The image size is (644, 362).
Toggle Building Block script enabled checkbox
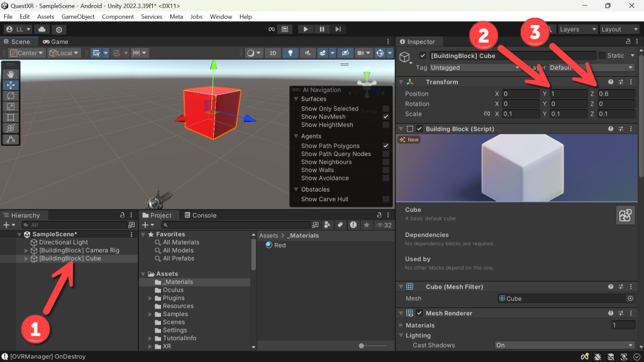pos(419,129)
